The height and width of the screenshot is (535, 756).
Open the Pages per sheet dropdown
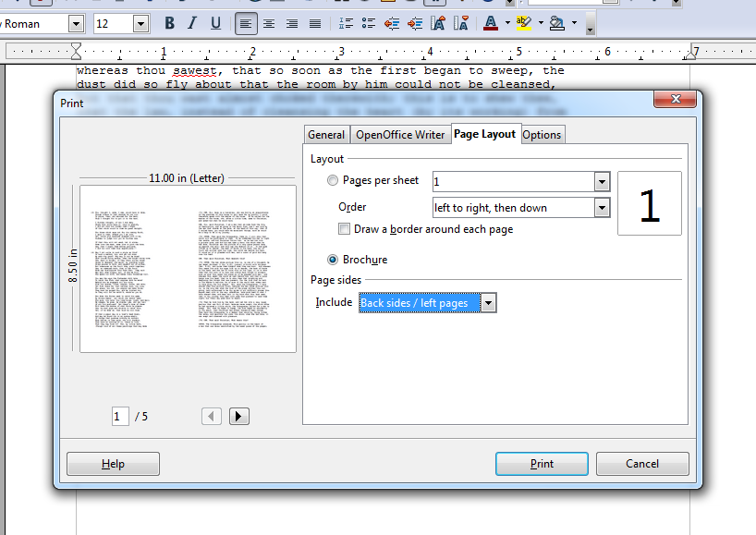click(602, 182)
